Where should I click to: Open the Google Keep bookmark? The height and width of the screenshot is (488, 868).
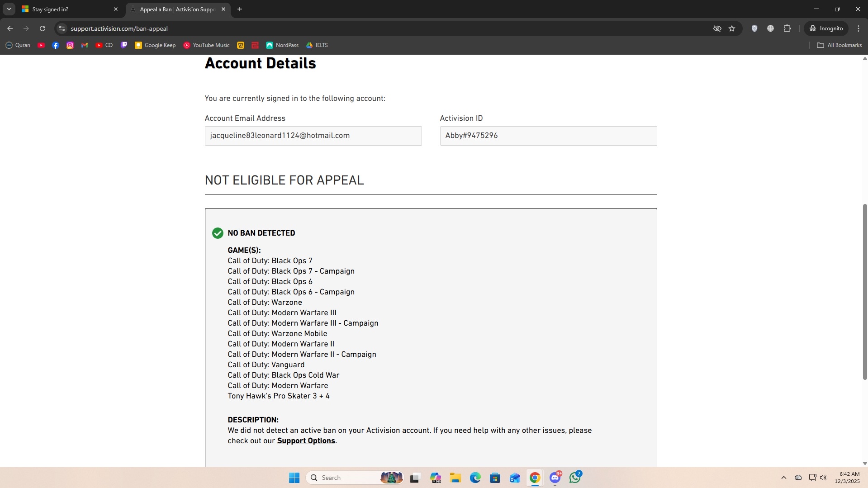pyautogui.click(x=155, y=45)
